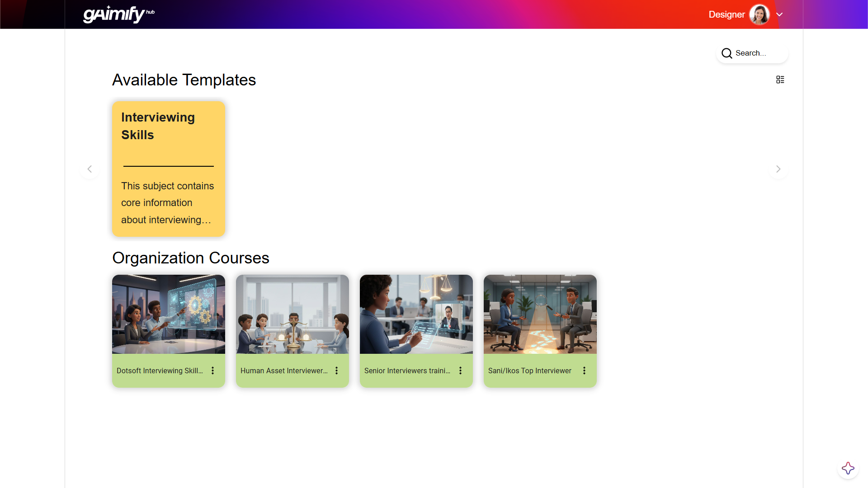Image resolution: width=868 pixels, height=488 pixels.
Task: Open Dotsoft Interviewing Skills course thumbnail
Action: [168, 314]
